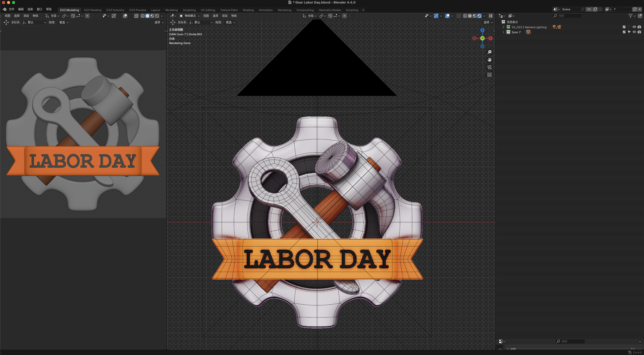The image size is (644, 355).
Task: Toggle the camera view icon
Action: coord(489,67)
